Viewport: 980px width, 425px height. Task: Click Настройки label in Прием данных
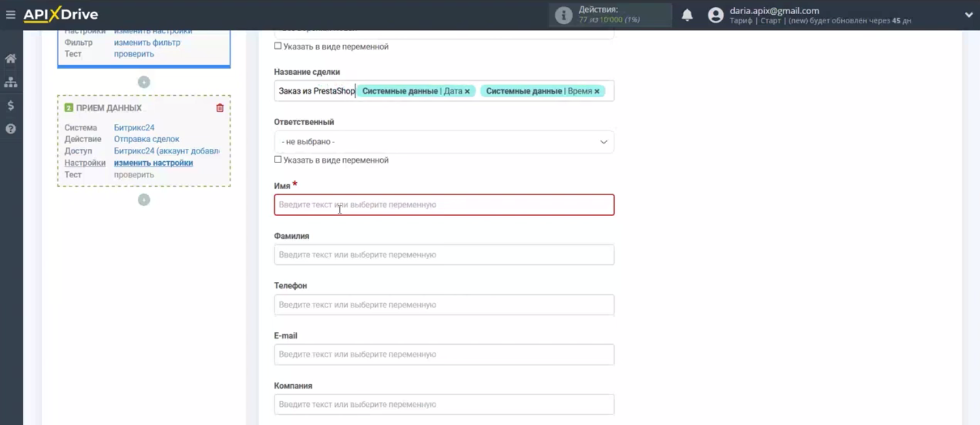pyautogui.click(x=85, y=163)
